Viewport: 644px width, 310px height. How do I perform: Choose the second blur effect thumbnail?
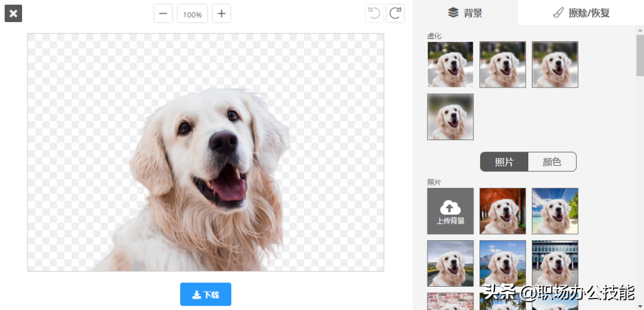coord(503,64)
